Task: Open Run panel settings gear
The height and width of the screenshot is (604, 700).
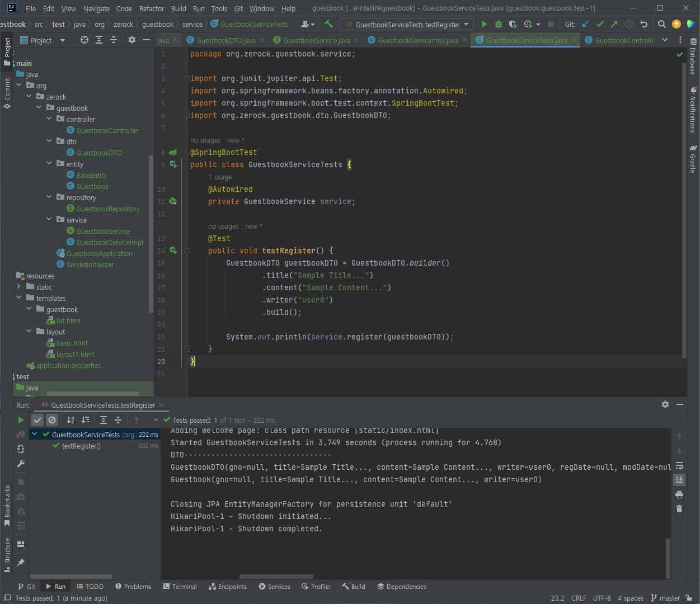Action: point(665,404)
